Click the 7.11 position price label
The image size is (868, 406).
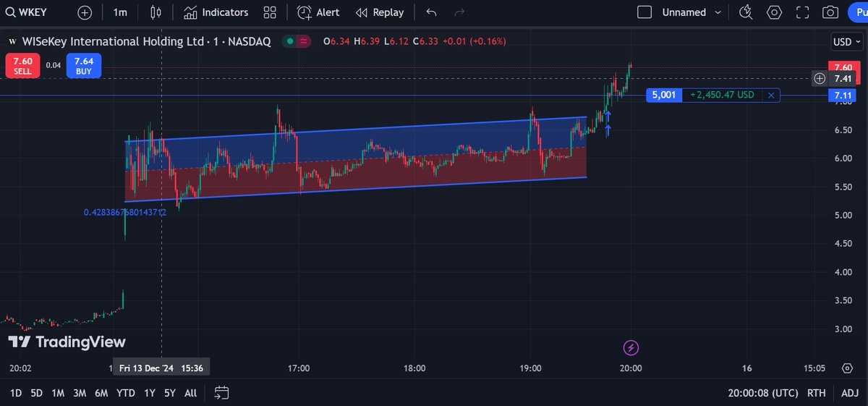click(x=842, y=96)
